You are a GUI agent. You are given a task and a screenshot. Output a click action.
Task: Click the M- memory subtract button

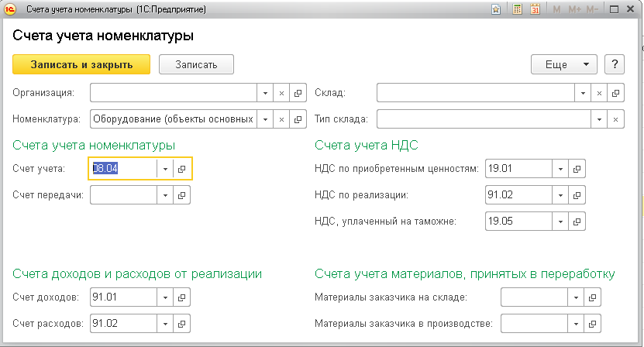(x=592, y=9)
